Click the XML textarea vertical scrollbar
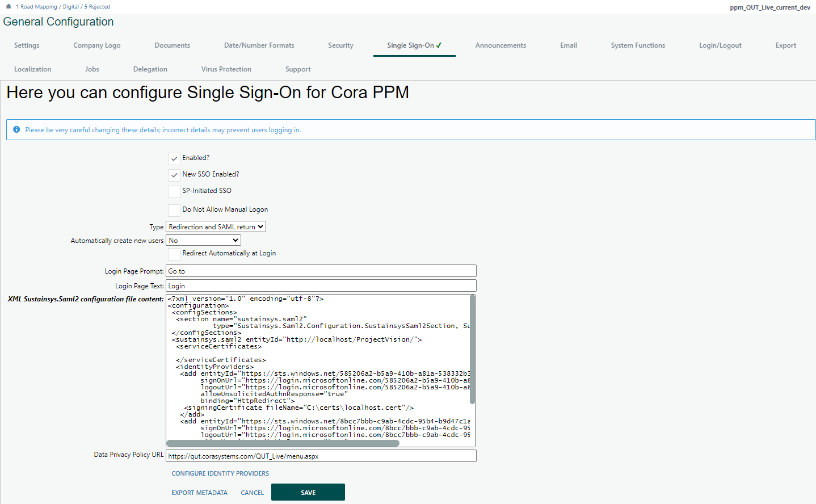Image resolution: width=816 pixels, height=504 pixels. [x=473, y=350]
